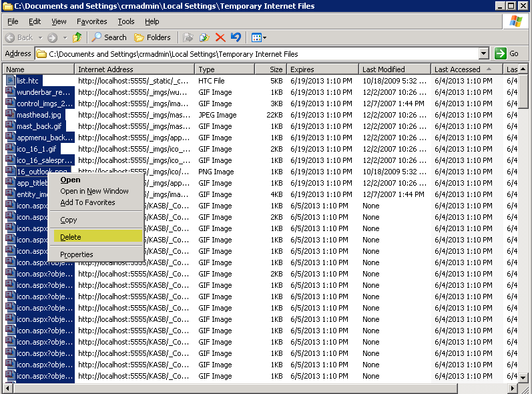The height and width of the screenshot is (394, 532).
Task: Click the Search magnifier toolbar button
Action: (x=109, y=37)
